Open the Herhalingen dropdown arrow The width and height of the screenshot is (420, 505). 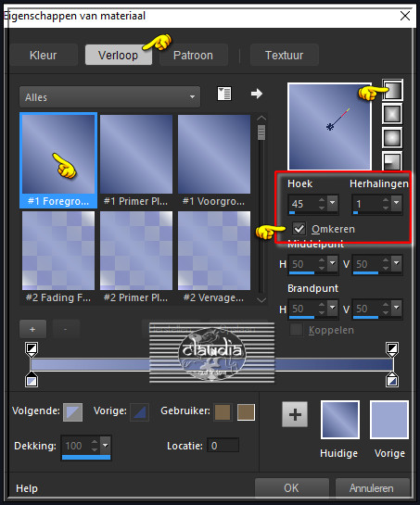(x=397, y=203)
